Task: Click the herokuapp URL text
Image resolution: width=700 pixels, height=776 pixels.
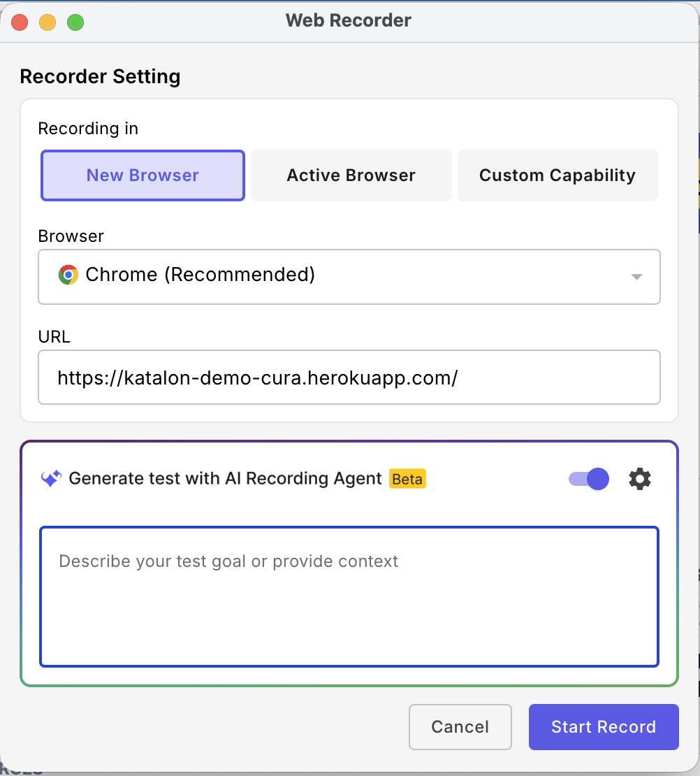Action: [258, 377]
